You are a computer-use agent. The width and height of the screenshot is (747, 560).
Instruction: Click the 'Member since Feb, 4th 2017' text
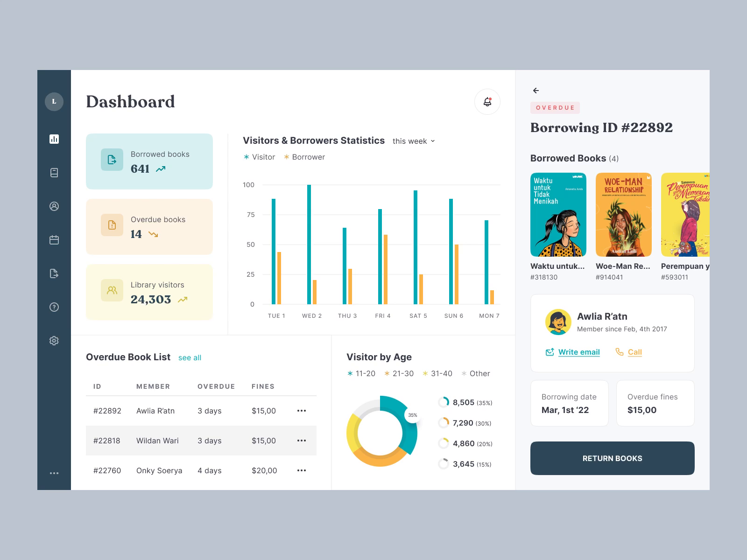click(x=622, y=329)
